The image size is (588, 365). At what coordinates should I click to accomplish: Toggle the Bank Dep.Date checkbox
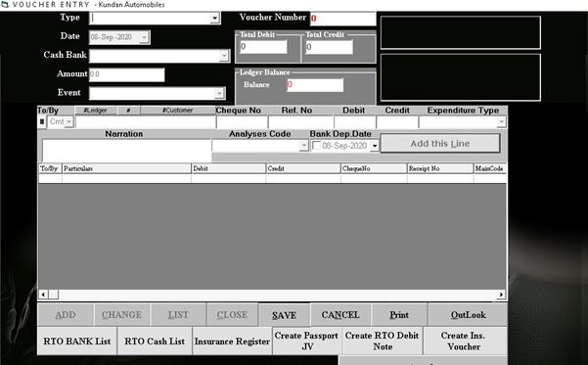click(316, 146)
